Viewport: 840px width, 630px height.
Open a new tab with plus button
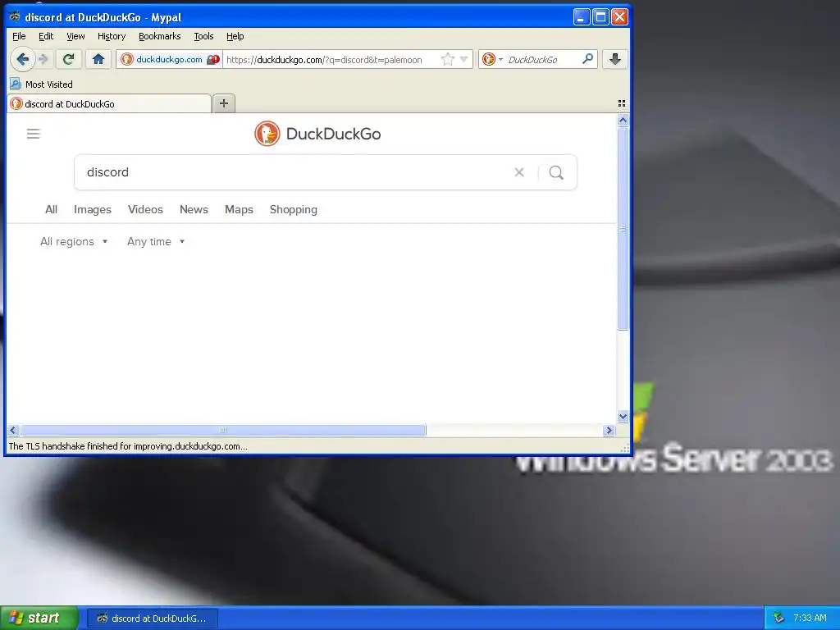pyautogui.click(x=224, y=103)
